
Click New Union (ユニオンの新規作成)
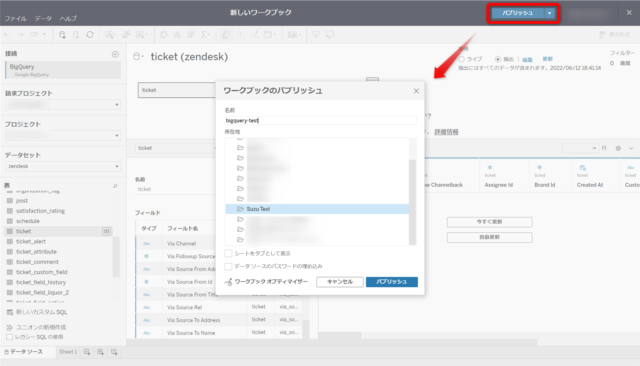point(37,327)
